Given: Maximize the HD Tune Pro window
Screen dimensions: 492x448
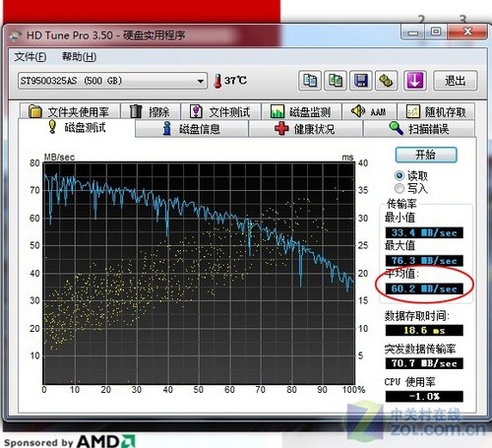Looking at the screenshot, I should pyautogui.click(x=436, y=32).
